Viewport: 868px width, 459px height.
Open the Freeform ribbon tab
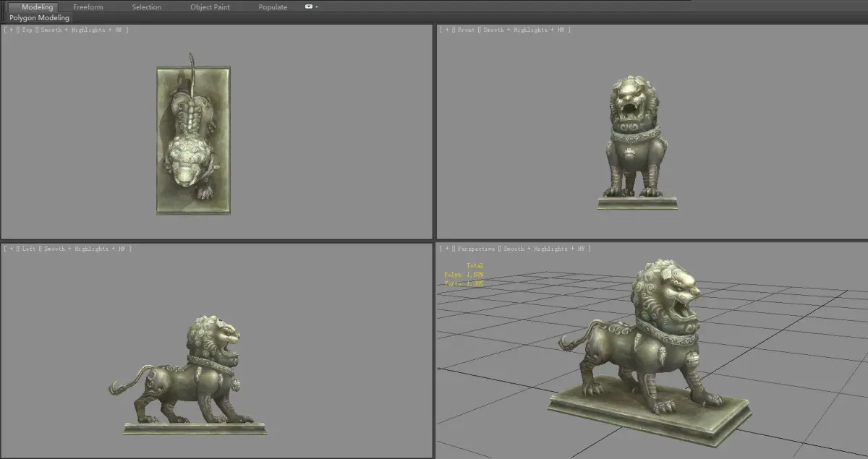(88, 7)
